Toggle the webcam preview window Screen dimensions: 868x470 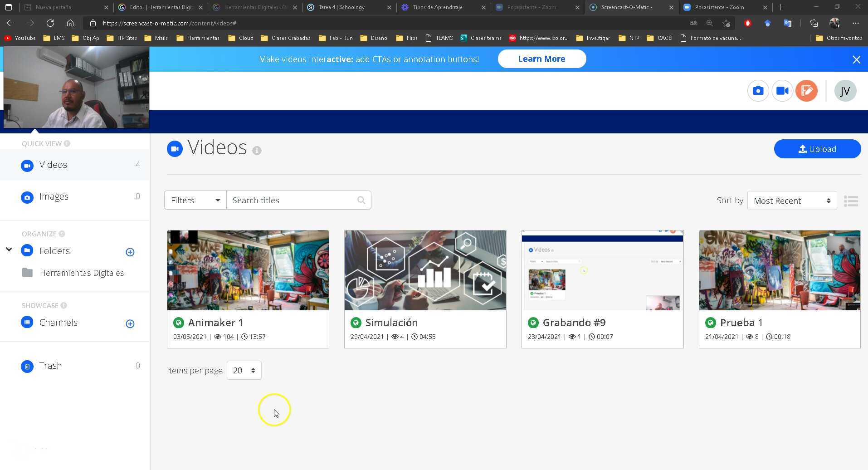(75, 88)
